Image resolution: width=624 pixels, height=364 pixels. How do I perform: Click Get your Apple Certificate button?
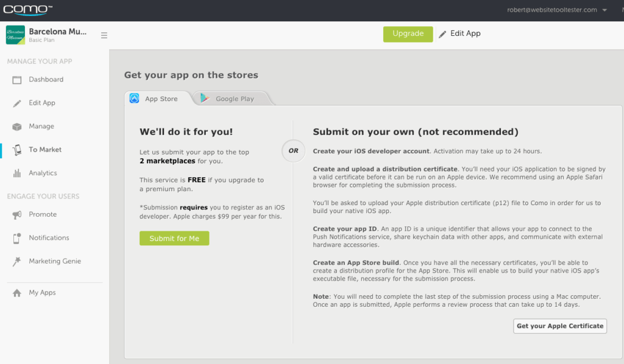[560, 326]
